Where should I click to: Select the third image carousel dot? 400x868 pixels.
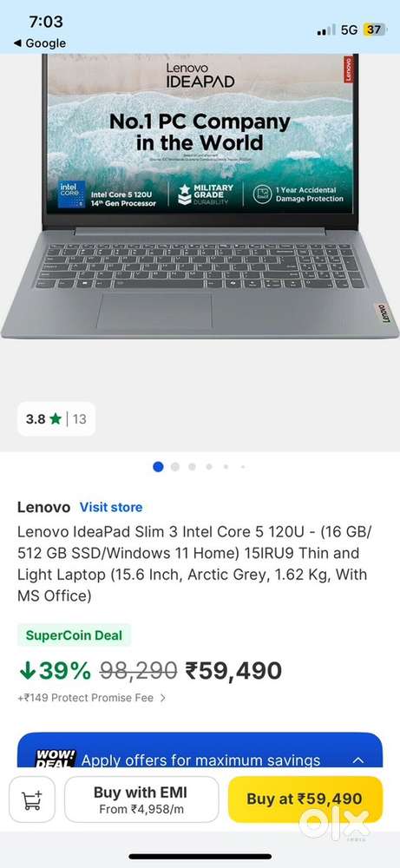coord(192,467)
